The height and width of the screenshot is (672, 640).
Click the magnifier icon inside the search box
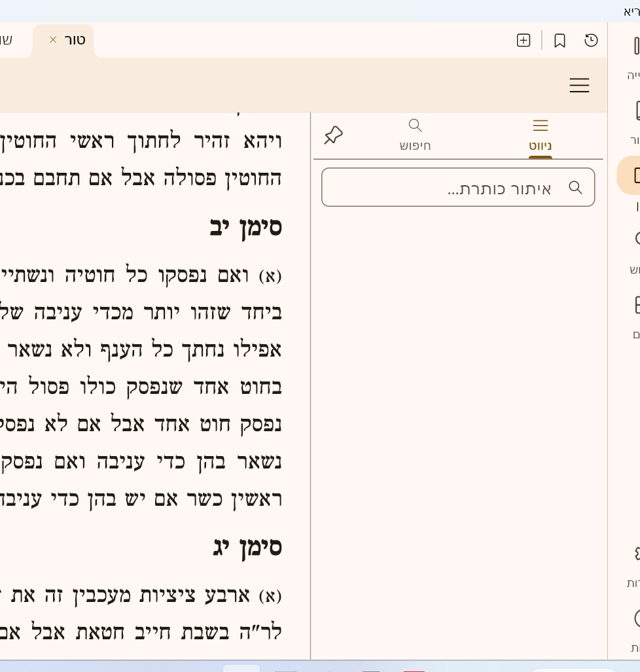(x=575, y=187)
